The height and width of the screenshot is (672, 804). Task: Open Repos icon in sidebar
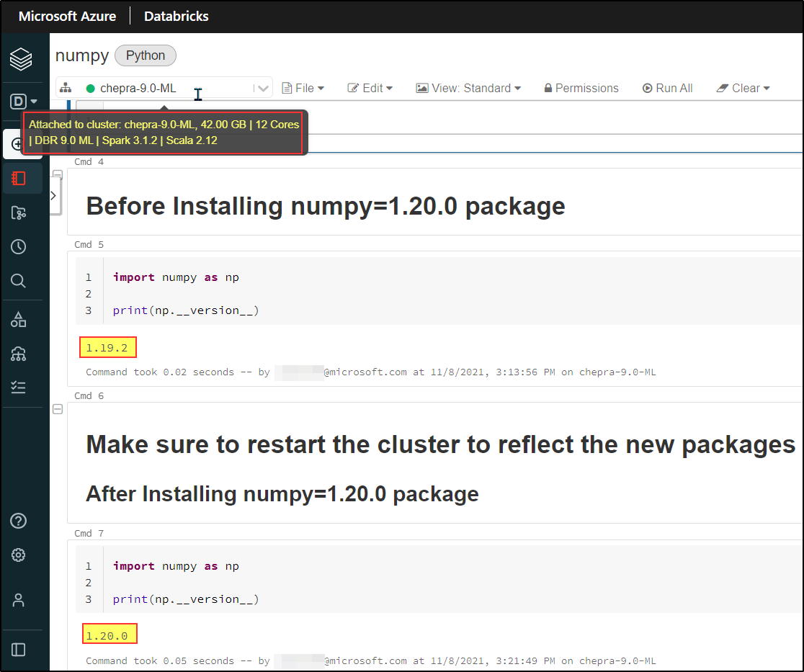(x=19, y=212)
